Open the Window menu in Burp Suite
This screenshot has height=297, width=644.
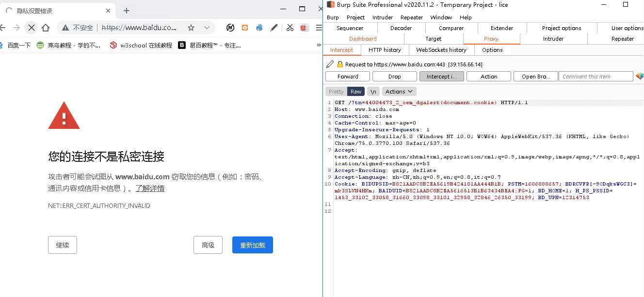pyautogui.click(x=441, y=17)
